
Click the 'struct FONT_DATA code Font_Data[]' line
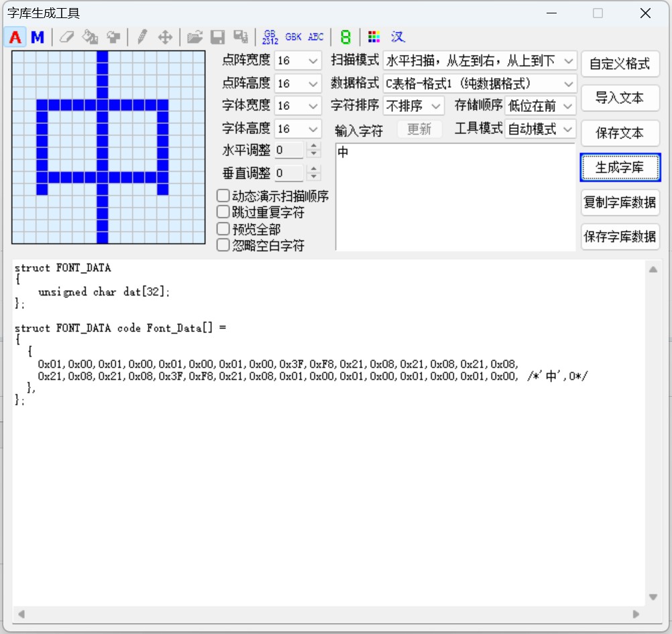point(121,328)
